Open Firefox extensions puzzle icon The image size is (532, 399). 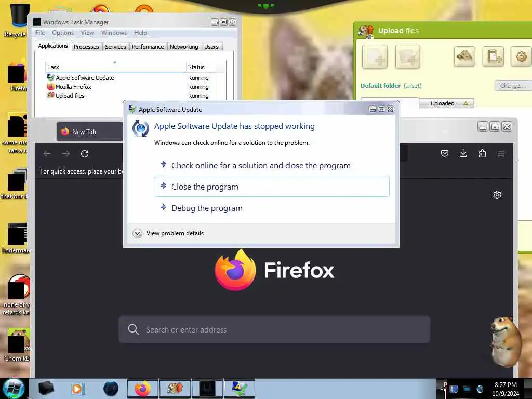[x=482, y=153]
